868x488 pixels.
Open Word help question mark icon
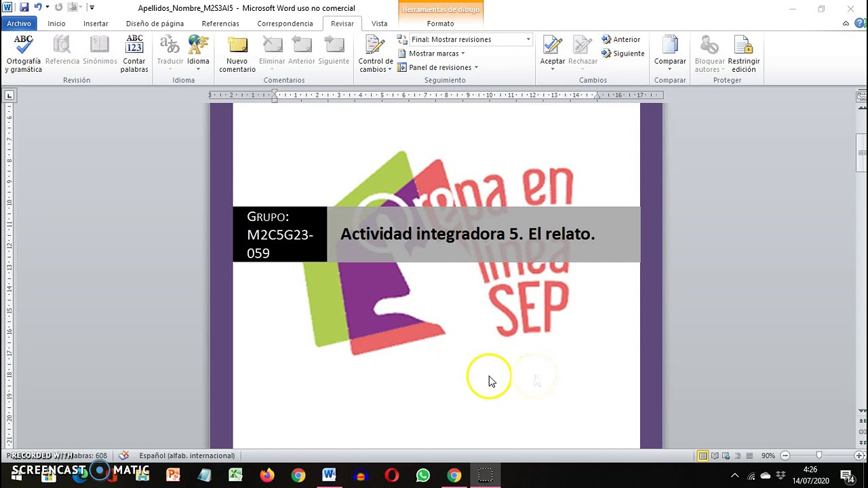[859, 24]
